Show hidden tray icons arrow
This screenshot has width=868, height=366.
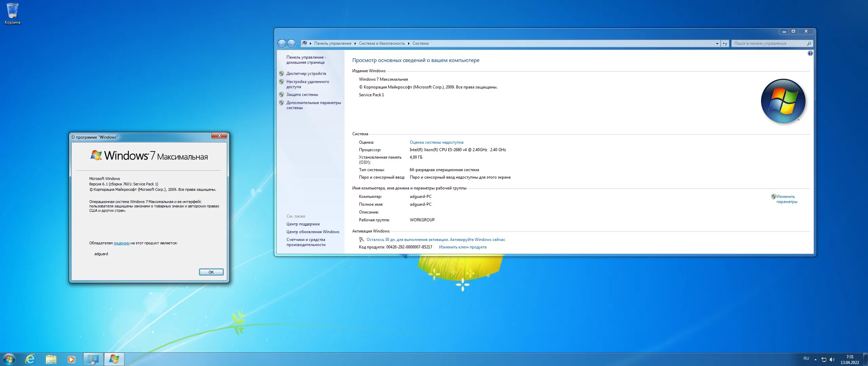pos(815,360)
